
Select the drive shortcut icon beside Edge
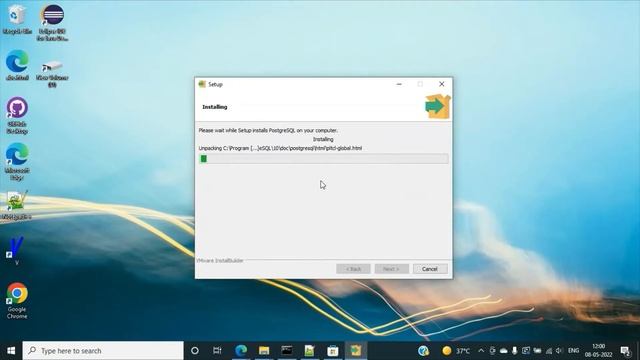[52, 73]
